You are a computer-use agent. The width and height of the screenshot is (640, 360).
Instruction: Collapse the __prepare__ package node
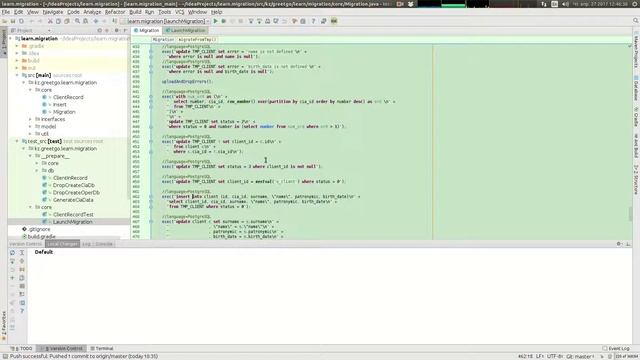coord(30,156)
